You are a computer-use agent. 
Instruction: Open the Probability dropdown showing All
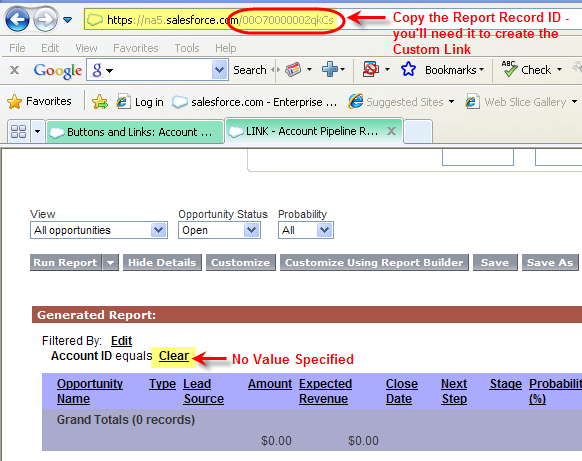point(306,230)
